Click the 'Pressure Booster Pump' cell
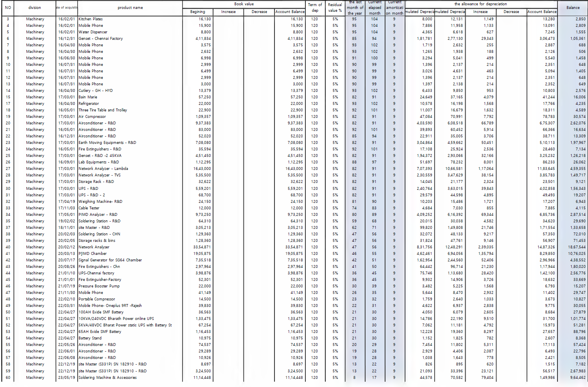This screenshot has height=387, width=588. [99, 286]
